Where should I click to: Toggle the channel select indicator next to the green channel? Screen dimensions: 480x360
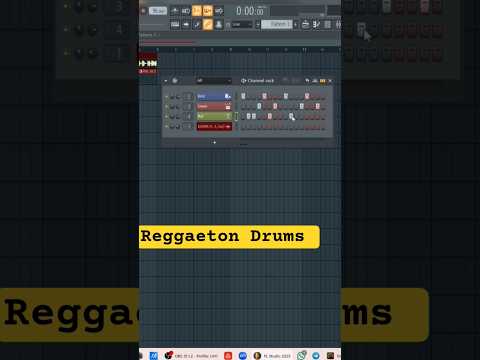[236, 116]
